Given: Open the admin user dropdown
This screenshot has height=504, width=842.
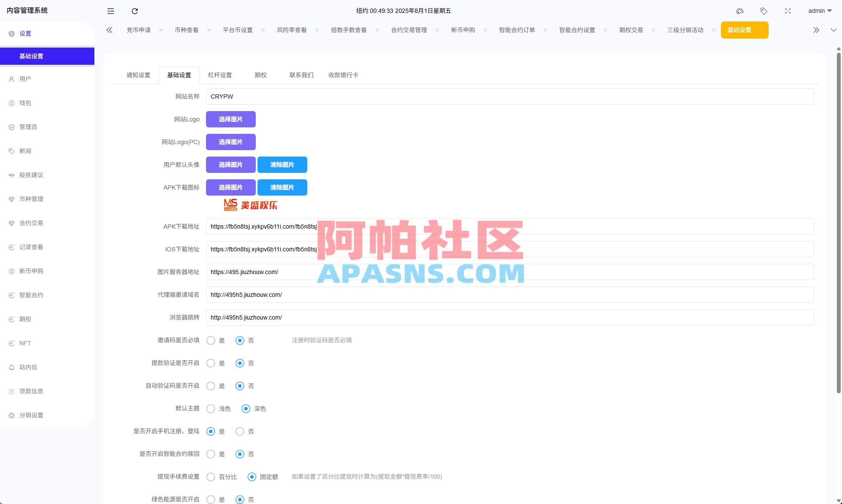Looking at the screenshot, I should click(x=820, y=11).
